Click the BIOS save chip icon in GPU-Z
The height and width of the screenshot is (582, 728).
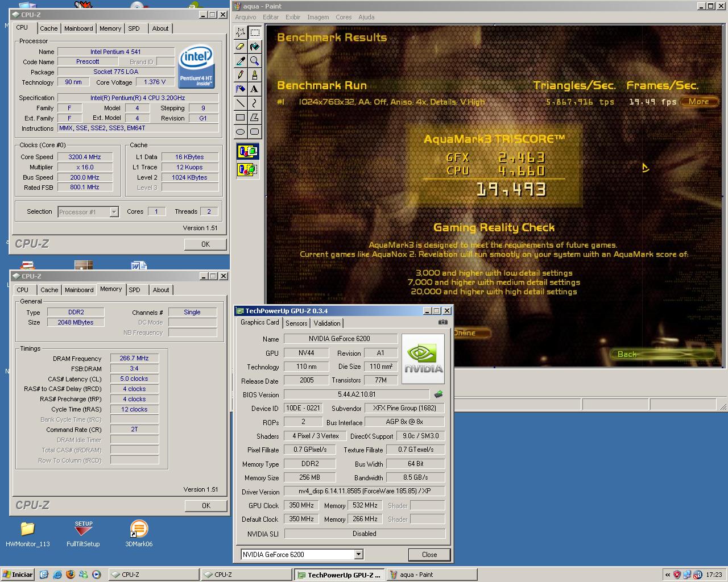pyautogui.click(x=438, y=394)
